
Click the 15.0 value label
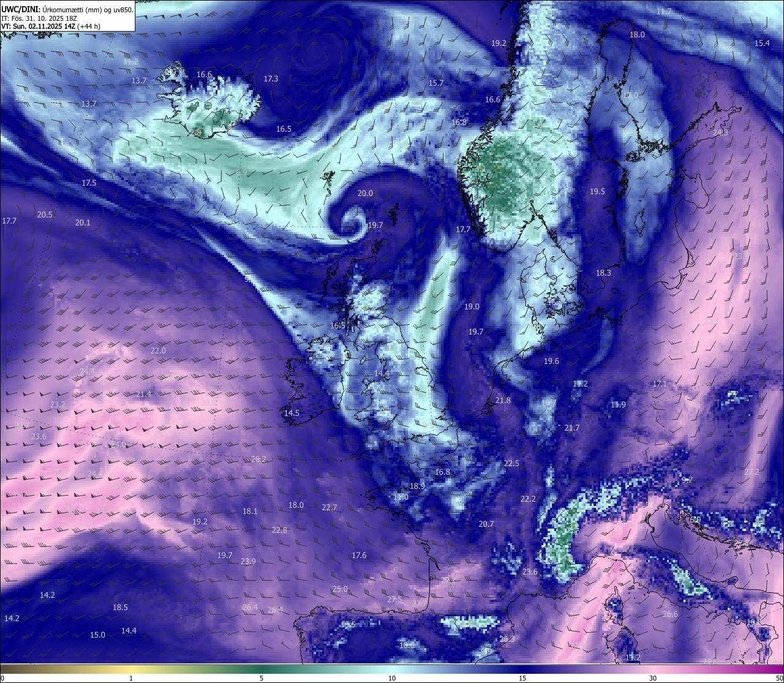pyautogui.click(x=97, y=635)
